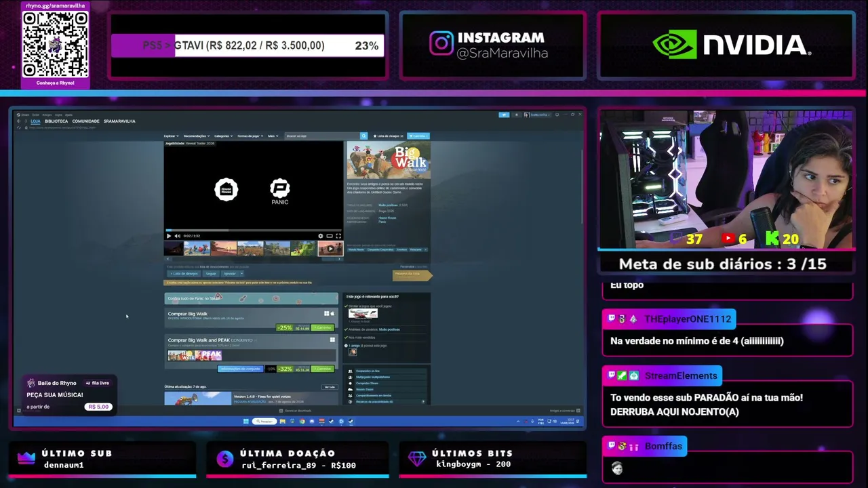The image size is (868, 488).
Task: Click the Windows platform icon on Comprar Big Walk
Action: pyautogui.click(x=326, y=314)
